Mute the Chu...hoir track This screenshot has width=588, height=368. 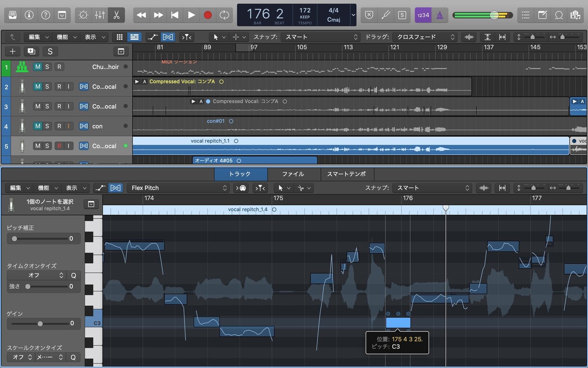pos(38,67)
